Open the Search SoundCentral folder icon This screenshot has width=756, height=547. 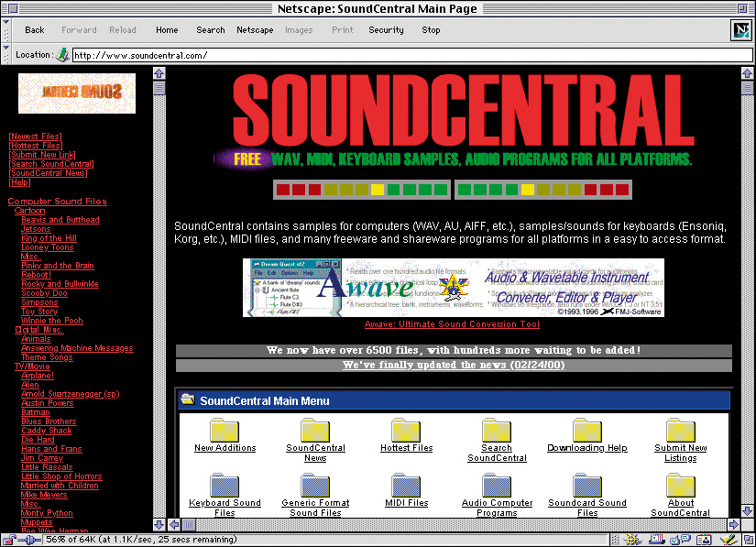click(497, 430)
